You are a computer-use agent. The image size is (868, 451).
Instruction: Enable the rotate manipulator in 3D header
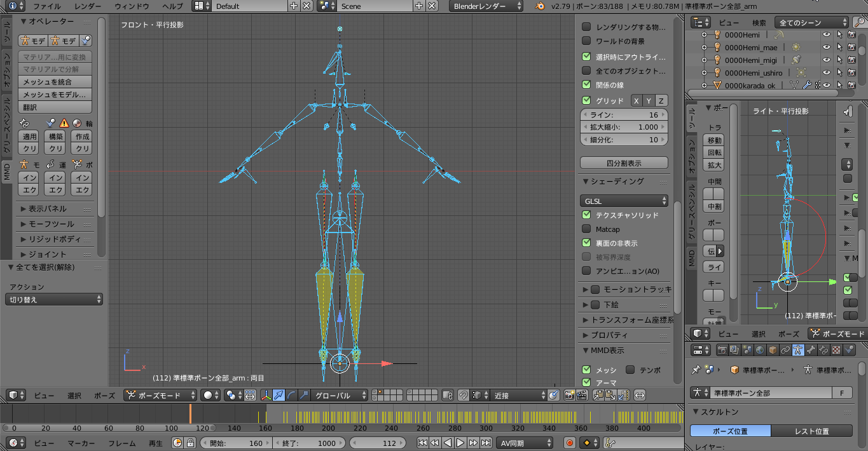[292, 395]
